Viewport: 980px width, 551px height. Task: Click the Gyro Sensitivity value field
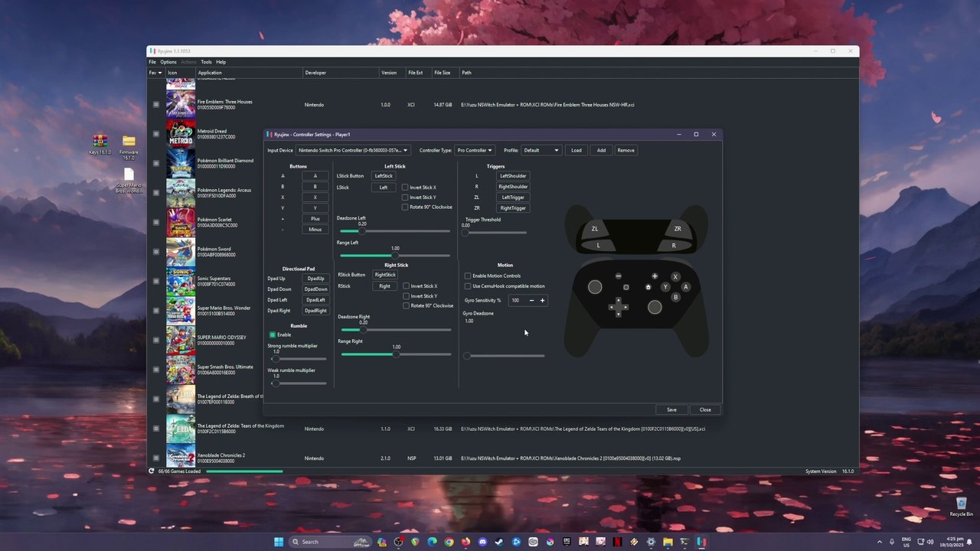point(518,301)
